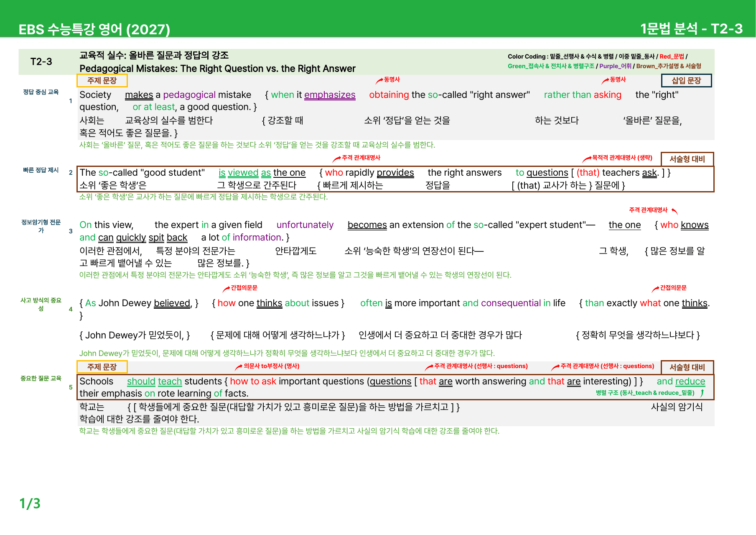This screenshot has width=756, height=535.
Task: Click the header title 'EBS 수능특강 영어 (2027)'
Action: click(94, 29)
